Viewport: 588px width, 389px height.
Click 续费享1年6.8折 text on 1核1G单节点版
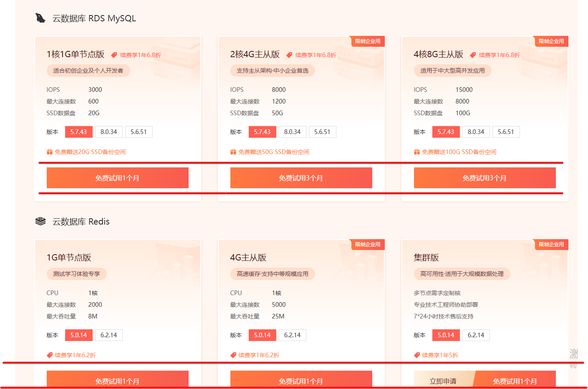pos(141,55)
